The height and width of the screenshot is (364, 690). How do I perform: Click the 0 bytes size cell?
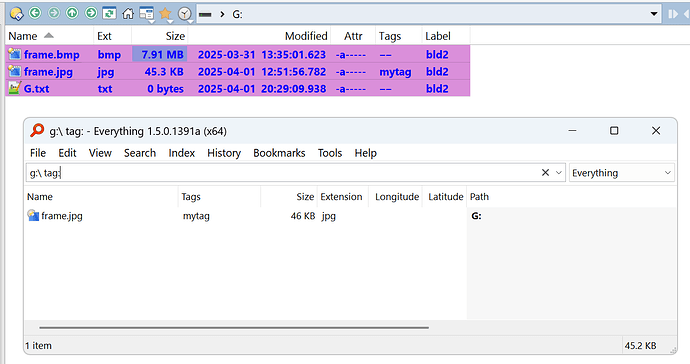coord(165,89)
